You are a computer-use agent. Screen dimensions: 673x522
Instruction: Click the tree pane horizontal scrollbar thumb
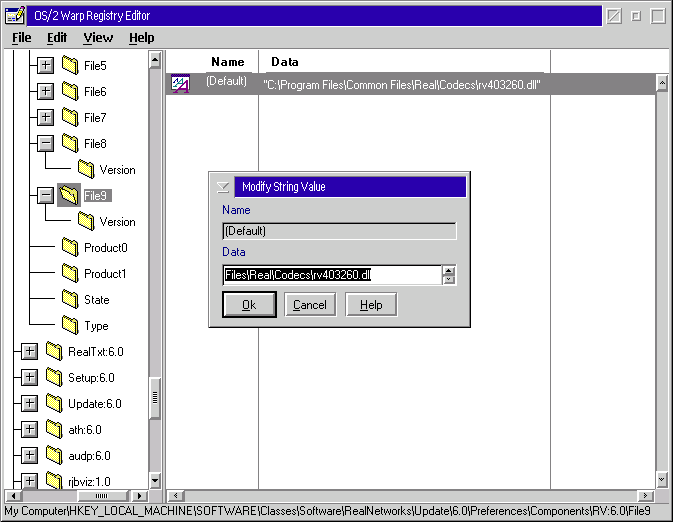(x=102, y=496)
